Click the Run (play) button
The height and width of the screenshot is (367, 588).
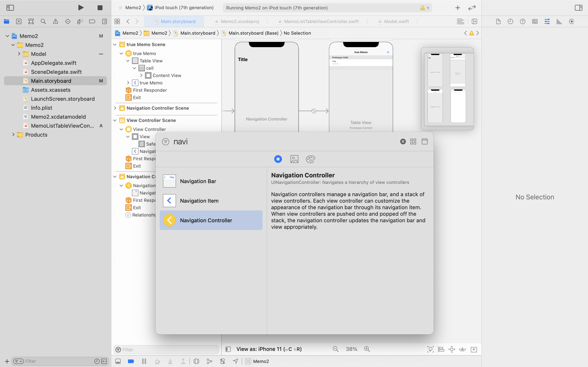(x=81, y=8)
